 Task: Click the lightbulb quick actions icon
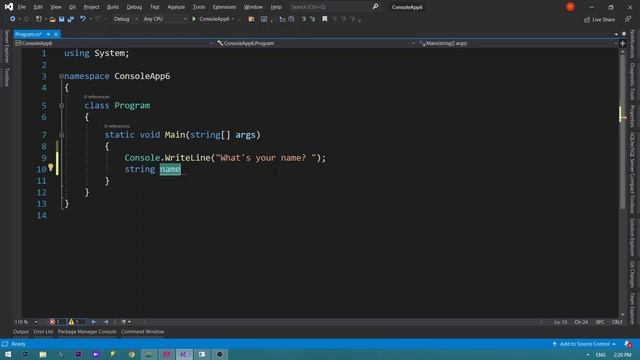(51, 167)
